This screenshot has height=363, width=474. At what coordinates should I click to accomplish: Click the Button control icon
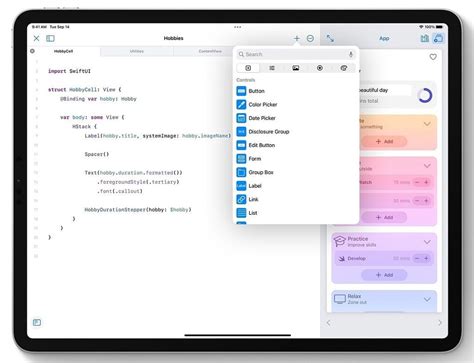(x=241, y=91)
